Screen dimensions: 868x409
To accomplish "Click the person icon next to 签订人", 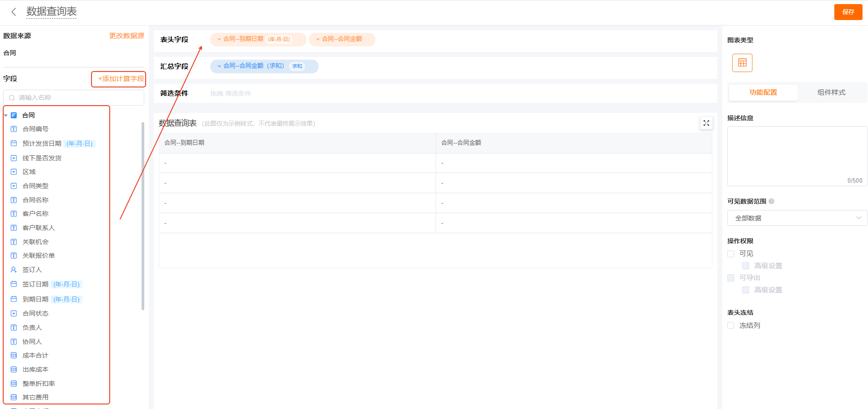I will click(x=14, y=270).
